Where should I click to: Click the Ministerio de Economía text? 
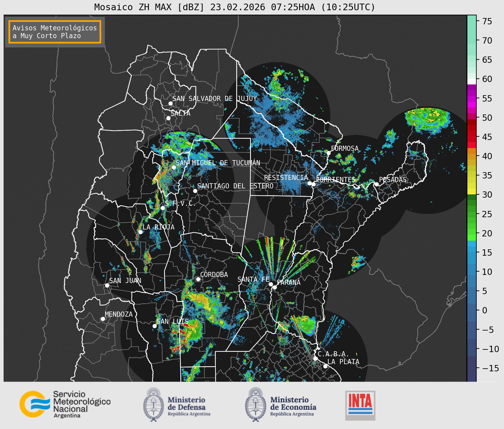(293, 407)
